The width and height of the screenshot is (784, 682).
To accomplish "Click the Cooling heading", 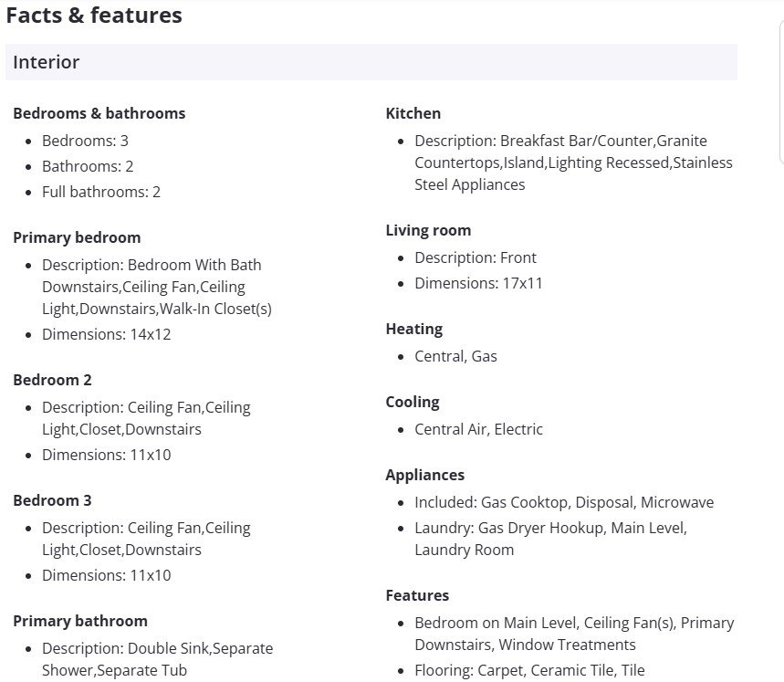I will point(413,402).
